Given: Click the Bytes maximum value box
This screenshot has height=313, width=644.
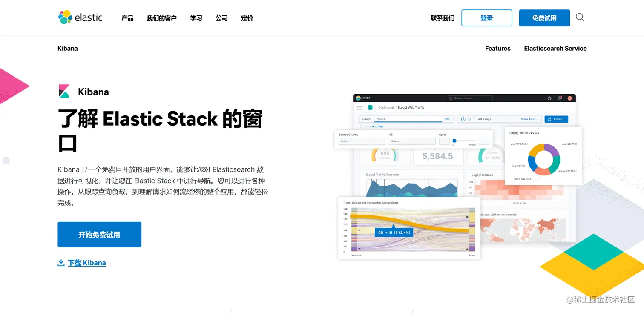Looking at the screenshot, I should pyautogui.click(x=484, y=141).
